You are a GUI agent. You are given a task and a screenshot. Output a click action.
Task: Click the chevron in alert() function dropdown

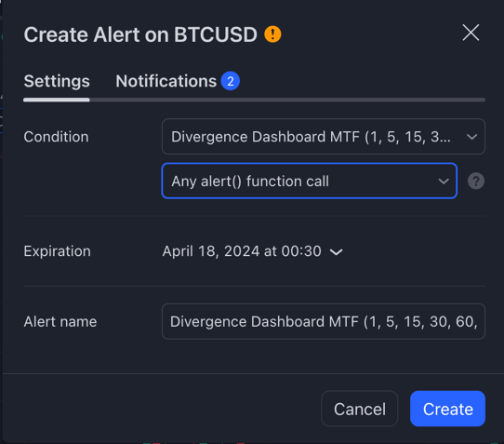tap(444, 182)
